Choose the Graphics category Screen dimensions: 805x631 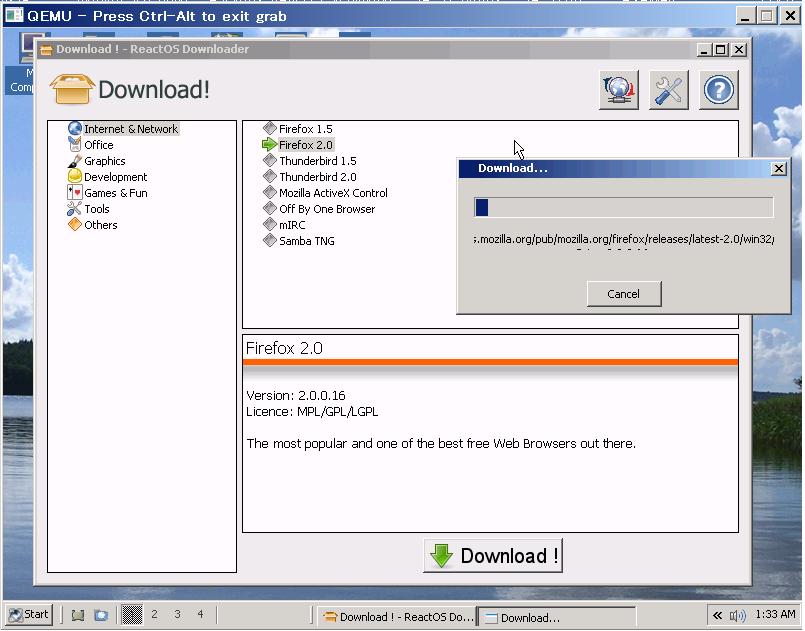pyautogui.click(x=105, y=161)
